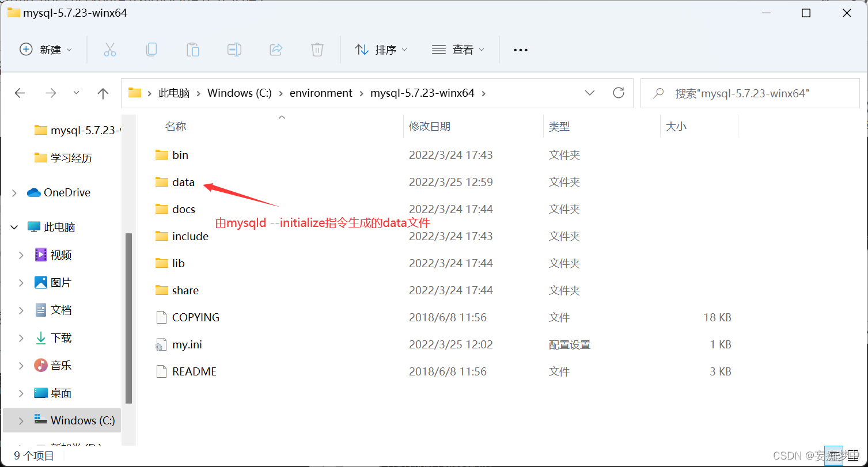Viewport: 868px width, 467px height.
Task: Open the 查看 view dropdown
Action: point(458,50)
